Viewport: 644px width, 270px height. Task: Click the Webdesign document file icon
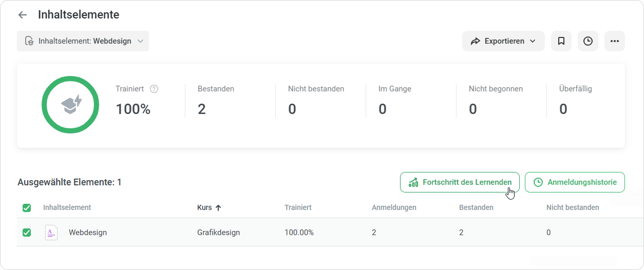51,233
